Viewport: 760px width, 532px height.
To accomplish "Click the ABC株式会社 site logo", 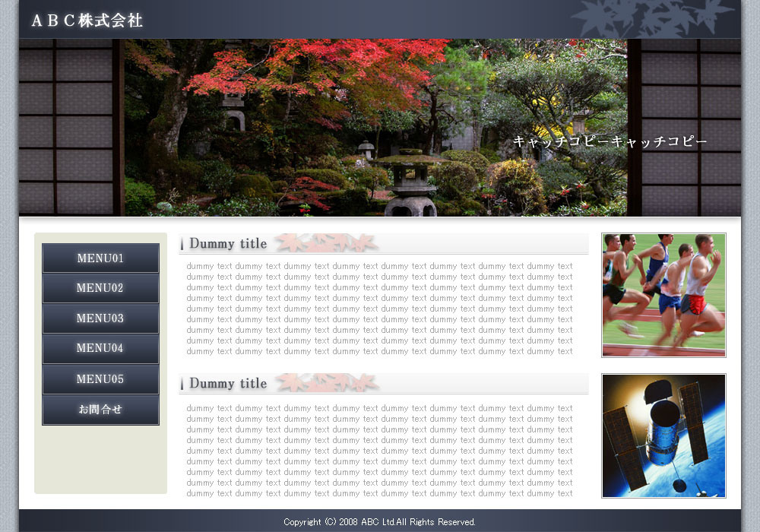I will (x=87, y=21).
